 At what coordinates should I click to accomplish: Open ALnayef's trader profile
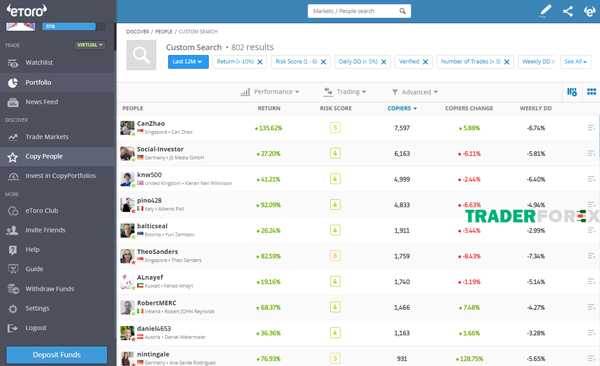click(x=150, y=278)
